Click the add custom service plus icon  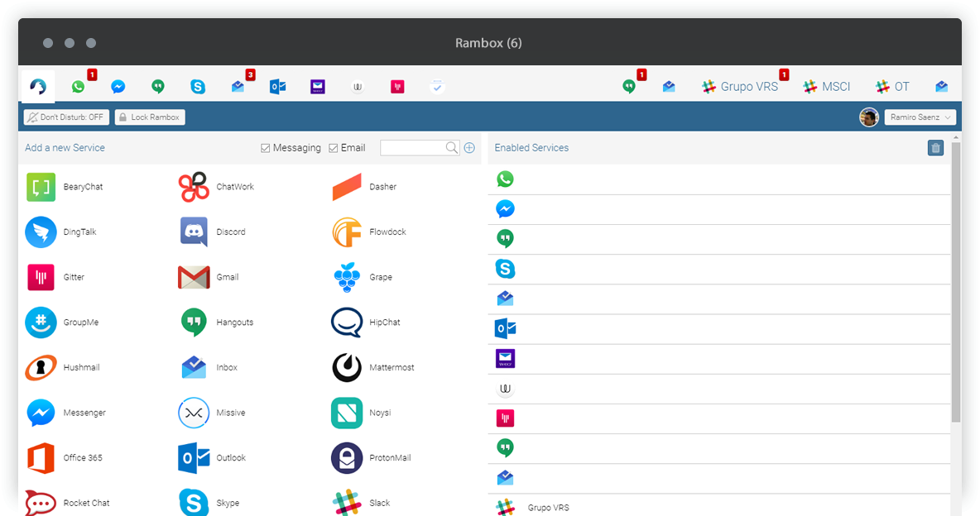click(x=469, y=148)
